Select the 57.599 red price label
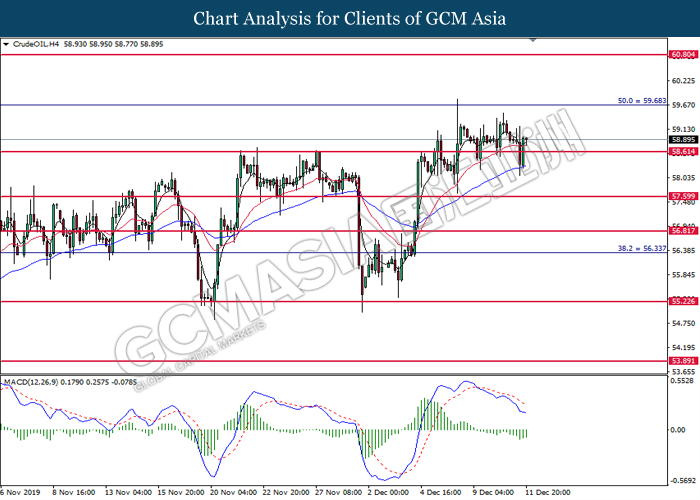The image size is (700, 500). 683,196
